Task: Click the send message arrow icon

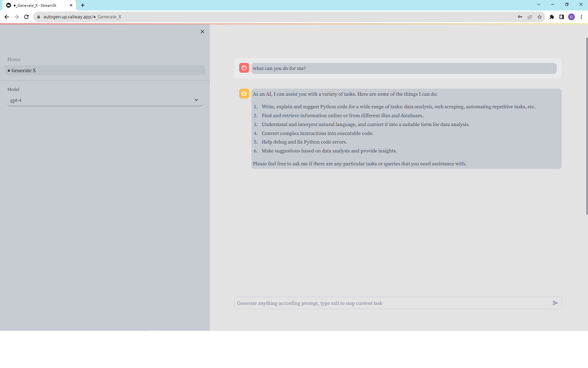Action: pos(555,303)
